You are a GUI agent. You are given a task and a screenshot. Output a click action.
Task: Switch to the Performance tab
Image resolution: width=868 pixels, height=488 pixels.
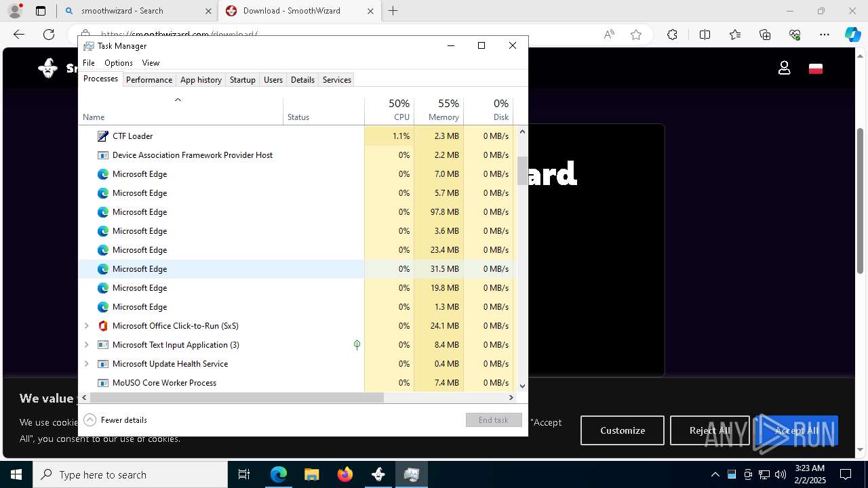(x=149, y=80)
